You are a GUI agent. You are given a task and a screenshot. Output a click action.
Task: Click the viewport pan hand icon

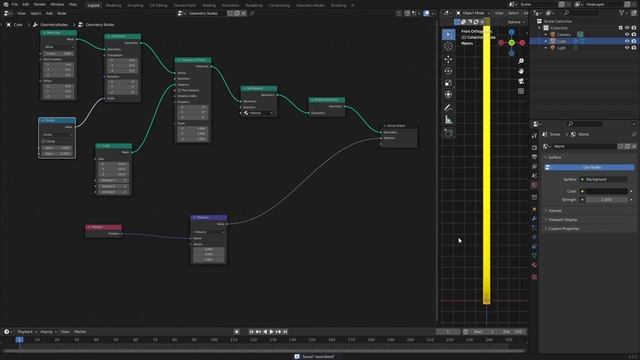(x=521, y=71)
